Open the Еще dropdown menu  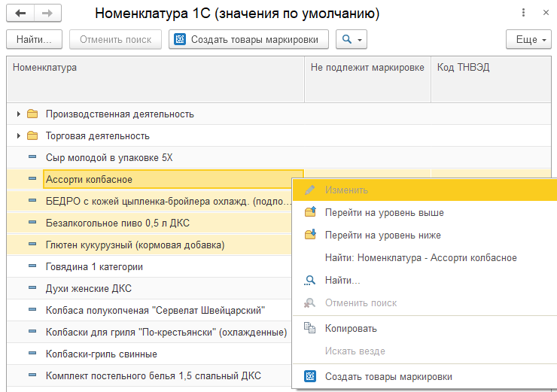point(528,39)
